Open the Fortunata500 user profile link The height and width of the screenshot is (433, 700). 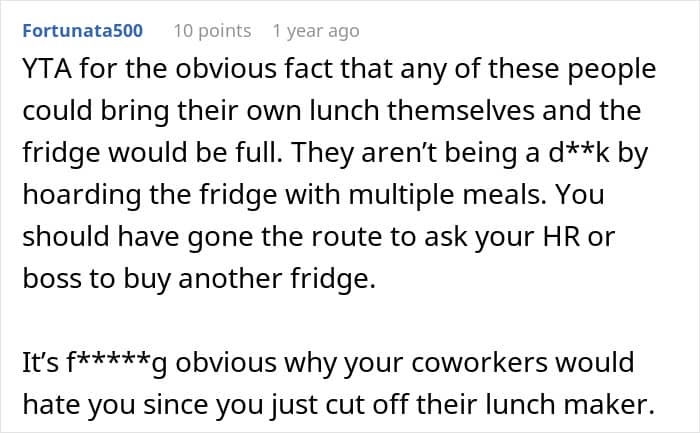[x=83, y=31]
